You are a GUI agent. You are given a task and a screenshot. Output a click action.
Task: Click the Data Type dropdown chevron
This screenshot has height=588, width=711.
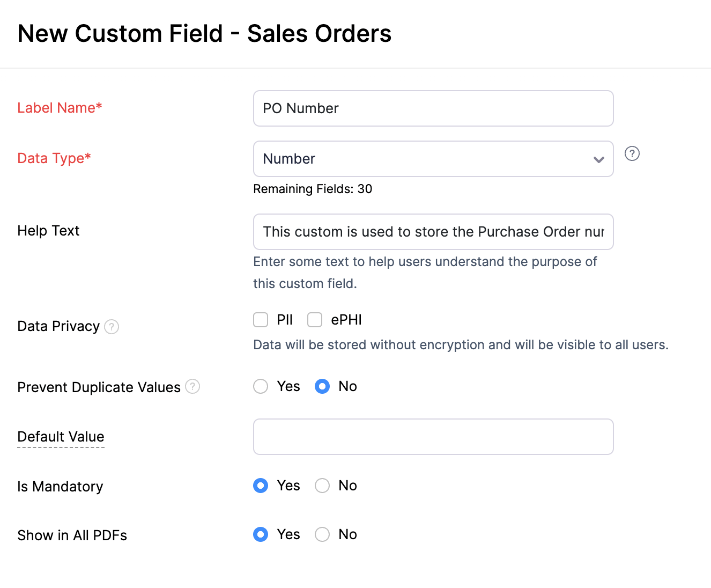click(x=599, y=159)
